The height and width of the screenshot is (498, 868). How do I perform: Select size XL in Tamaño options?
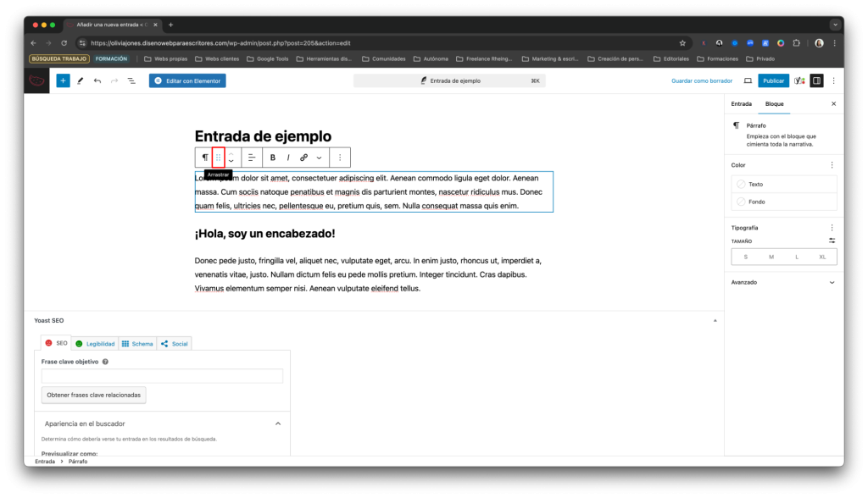point(822,257)
